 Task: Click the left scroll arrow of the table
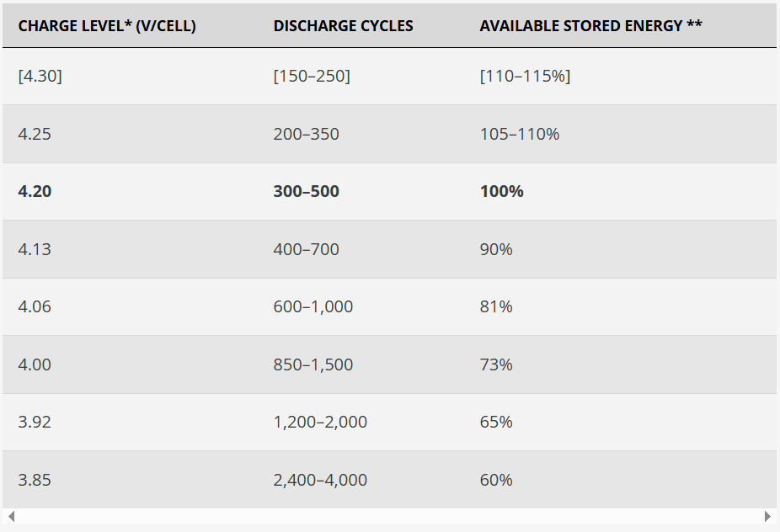pos(11,516)
